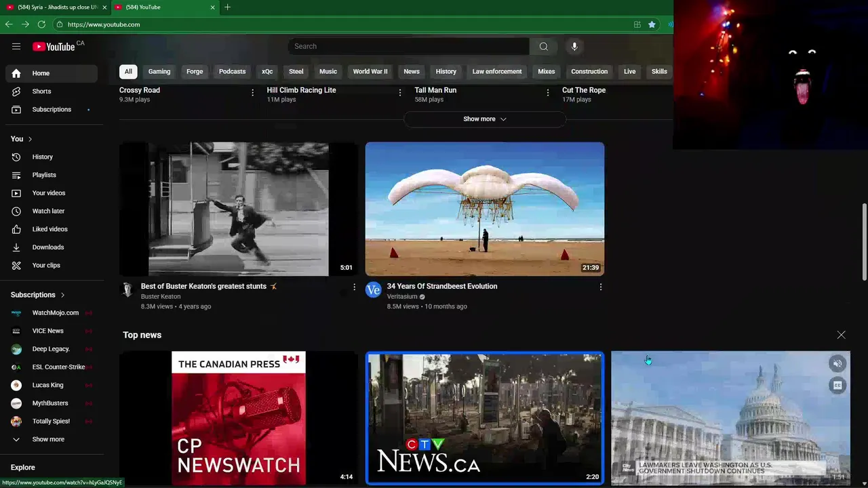Open more options for Hill Climb Racing Lite
The height and width of the screenshot is (488, 868).
[400, 93]
